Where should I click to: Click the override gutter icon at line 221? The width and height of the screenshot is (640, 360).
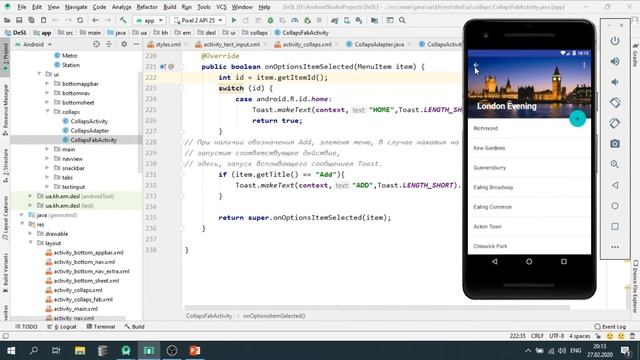pos(163,67)
